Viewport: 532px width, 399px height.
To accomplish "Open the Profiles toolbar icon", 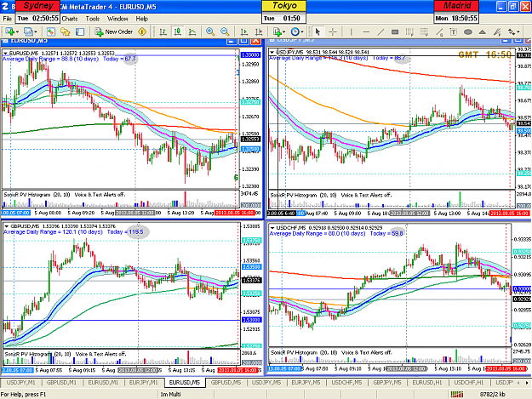I will (28, 31).
